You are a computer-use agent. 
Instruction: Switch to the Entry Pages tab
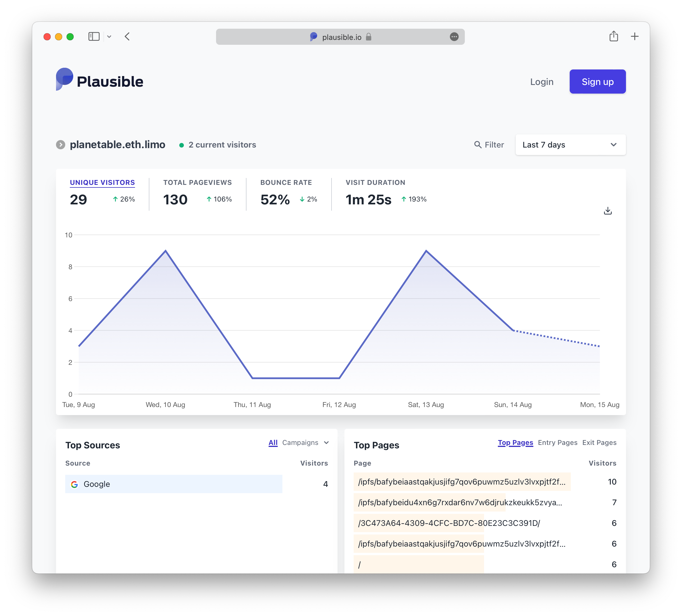coord(557,443)
